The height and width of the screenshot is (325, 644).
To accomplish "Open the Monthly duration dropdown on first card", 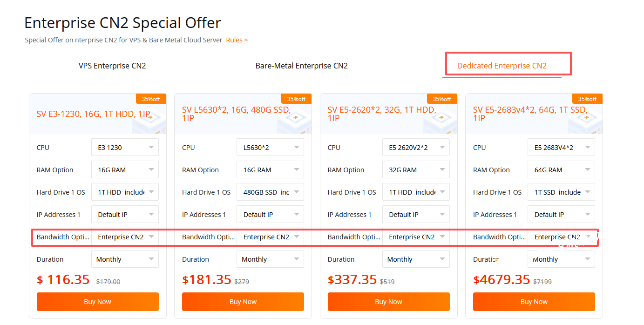I will tap(125, 259).
